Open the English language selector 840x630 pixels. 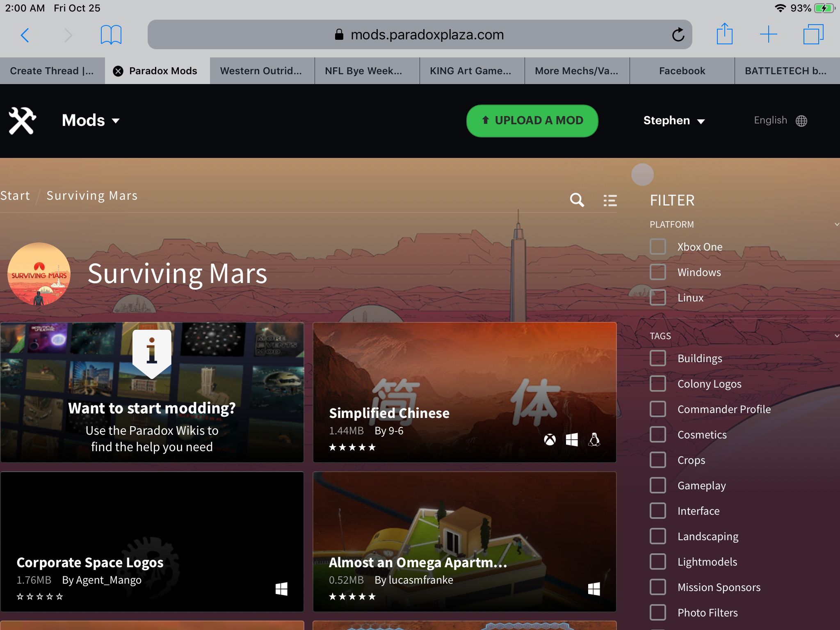click(781, 121)
